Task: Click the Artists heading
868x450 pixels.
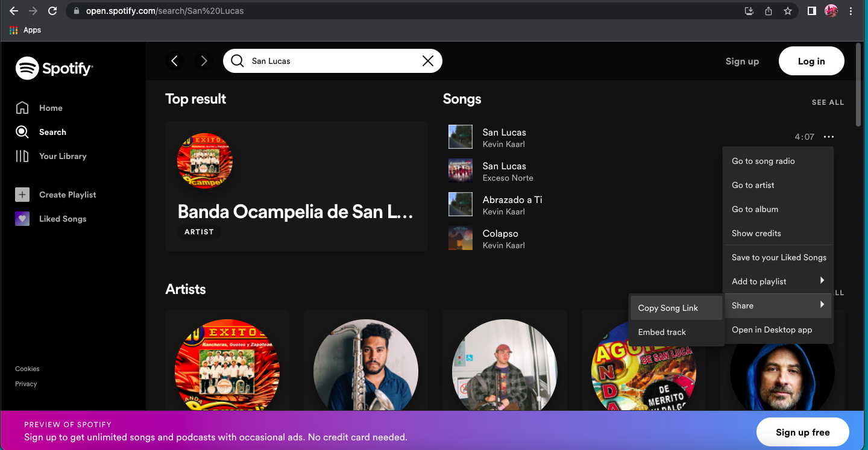Action: 186,289
